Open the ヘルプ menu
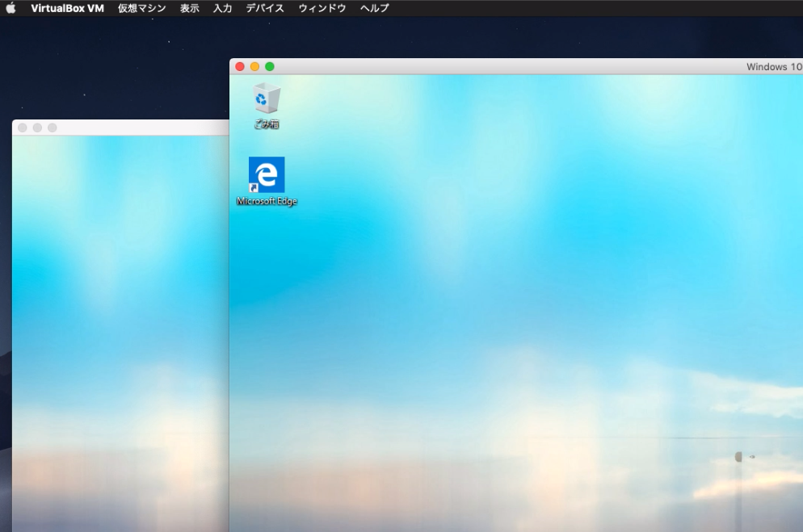 374,8
